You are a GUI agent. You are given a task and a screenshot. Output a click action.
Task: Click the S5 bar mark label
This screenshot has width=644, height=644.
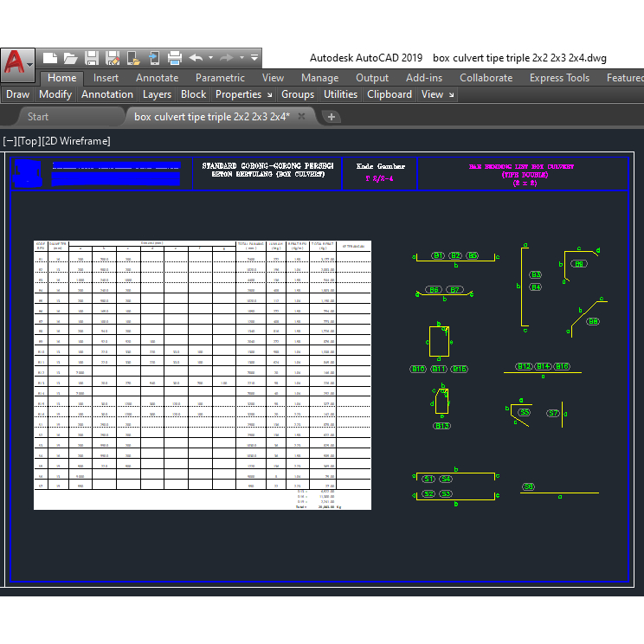[x=525, y=412]
